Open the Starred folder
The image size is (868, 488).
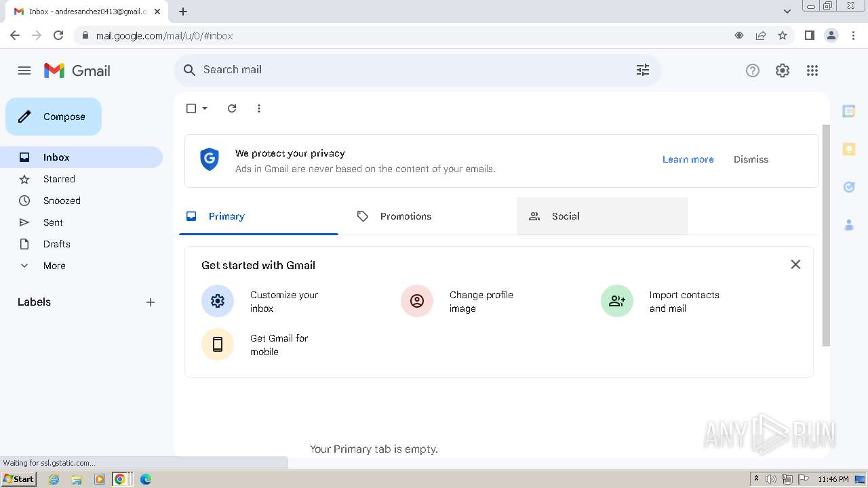81,179
